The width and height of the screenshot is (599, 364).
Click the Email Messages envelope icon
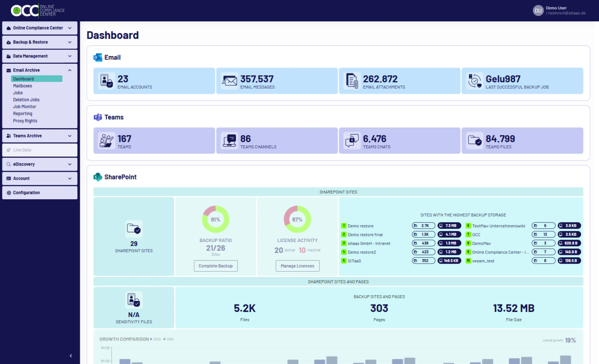click(x=229, y=81)
